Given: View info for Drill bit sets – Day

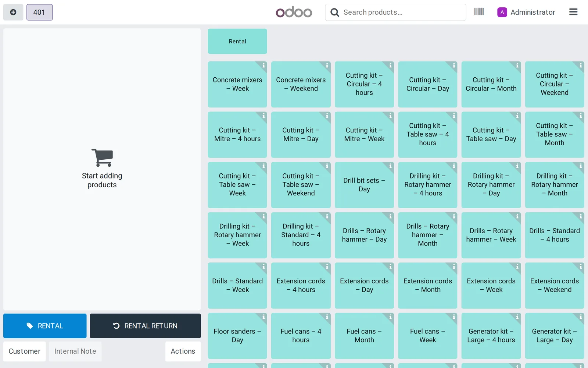Looking at the screenshot, I should [x=390, y=166].
